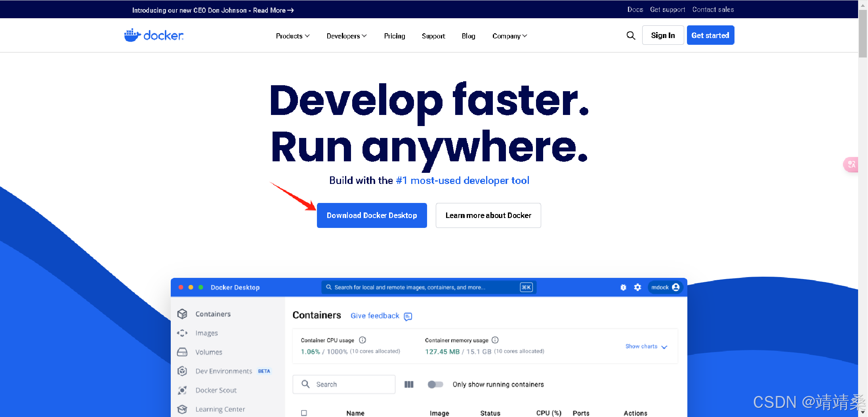Click the green window dot of Docker Desktop

(201, 287)
